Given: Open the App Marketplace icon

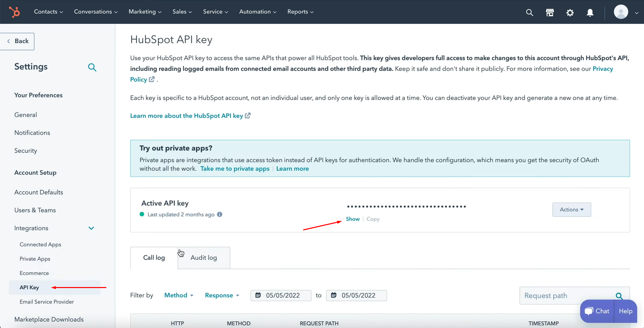Looking at the screenshot, I should tap(550, 12).
